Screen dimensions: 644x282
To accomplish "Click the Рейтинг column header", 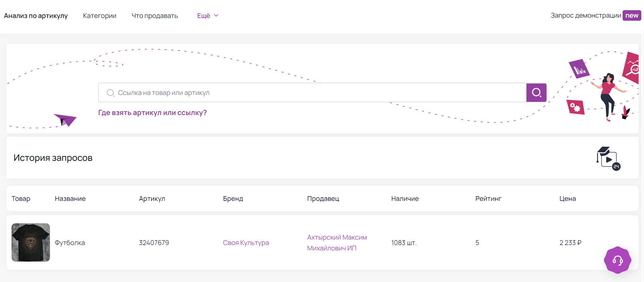I will [488, 199].
